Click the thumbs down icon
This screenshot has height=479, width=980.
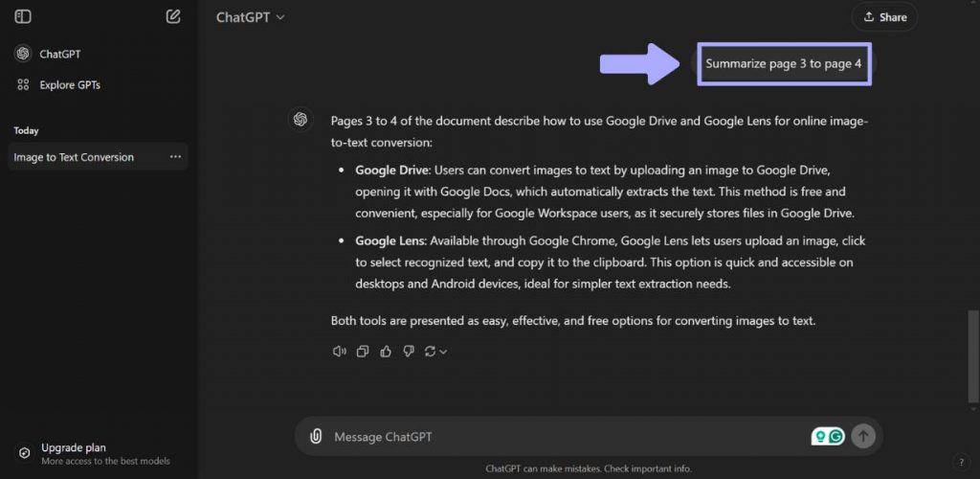[409, 352]
